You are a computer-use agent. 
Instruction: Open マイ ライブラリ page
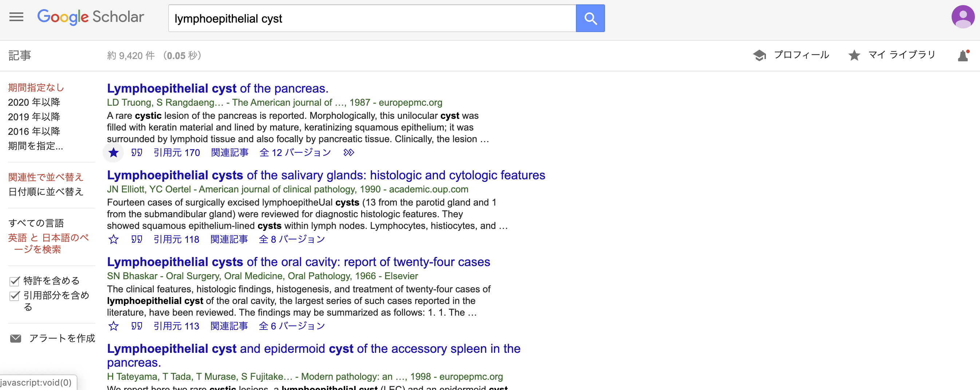click(892, 55)
